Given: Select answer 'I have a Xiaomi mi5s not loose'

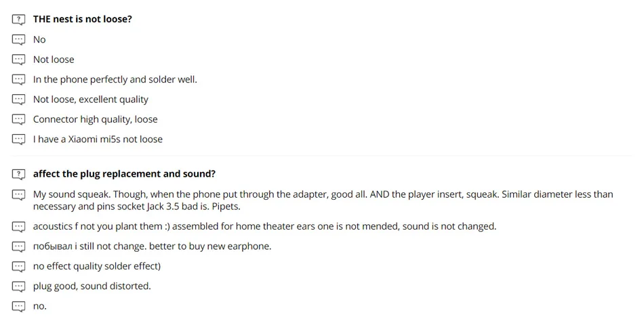Looking at the screenshot, I should coord(98,139).
